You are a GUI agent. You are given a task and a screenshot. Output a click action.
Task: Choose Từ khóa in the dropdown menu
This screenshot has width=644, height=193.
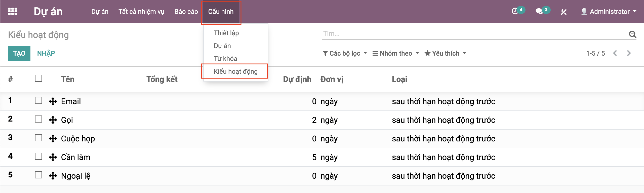(225, 59)
